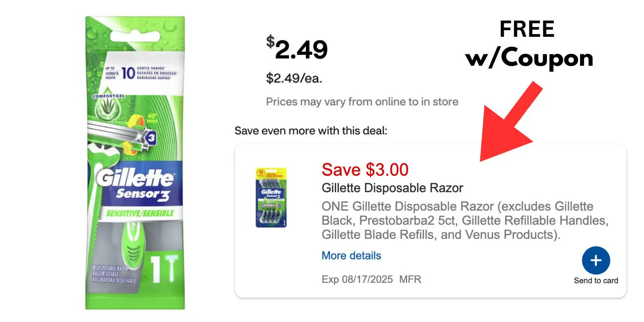This screenshot has width=644, height=322.
Task: Click the blue plus Send to card icon
Action: pos(596,261)
